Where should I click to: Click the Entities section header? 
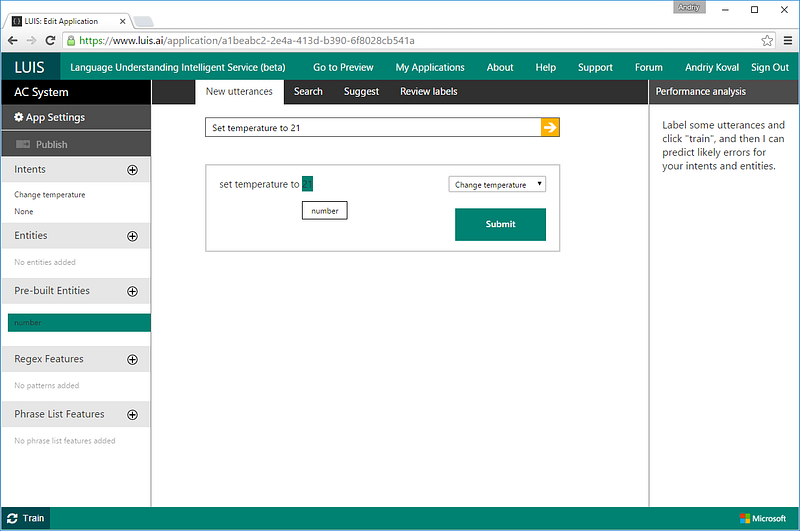(x=76, y=236)
